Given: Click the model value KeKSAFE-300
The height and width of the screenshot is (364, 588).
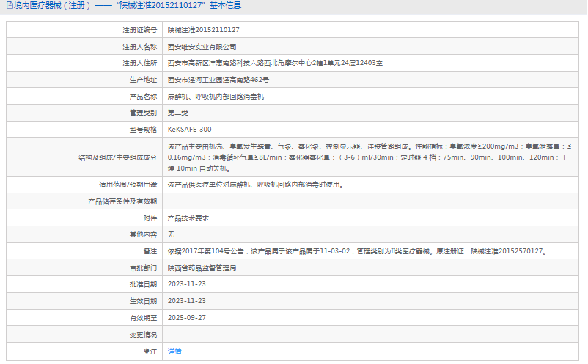Looking at the screenshot, I should coord(189,130).
